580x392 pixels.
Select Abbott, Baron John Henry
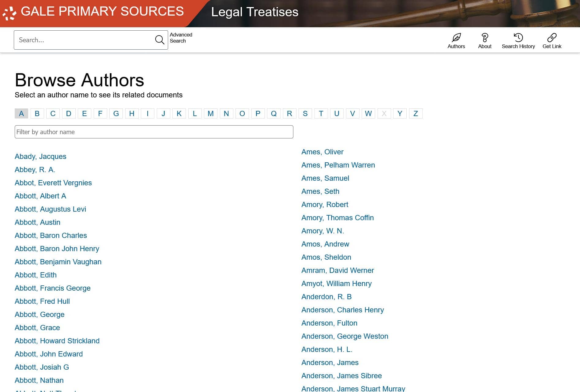[57, 249]
